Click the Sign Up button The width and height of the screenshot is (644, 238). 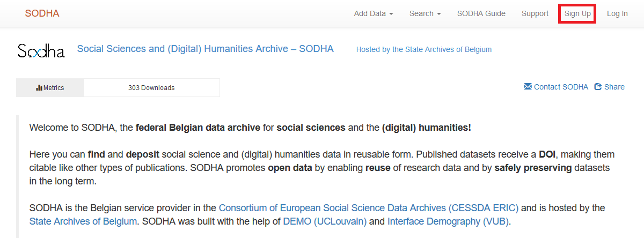tap(577, 13)
